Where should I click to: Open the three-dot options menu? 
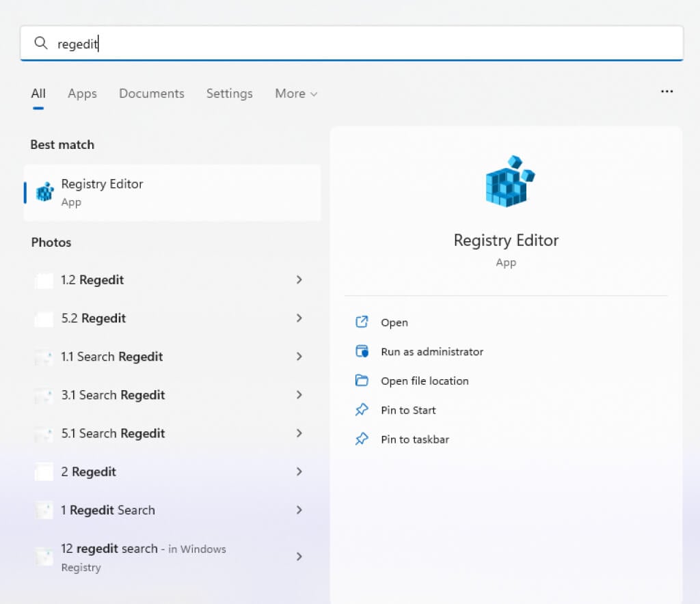(667, 92)
